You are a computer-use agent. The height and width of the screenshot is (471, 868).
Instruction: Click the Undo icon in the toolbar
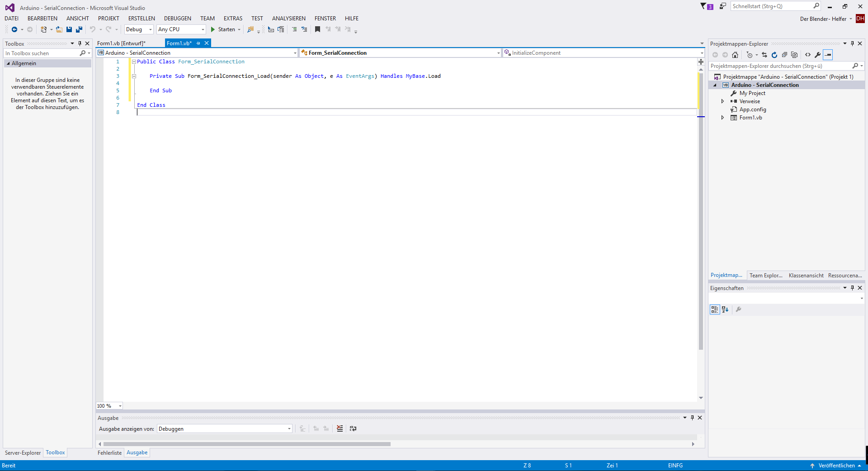coord(92,29)
